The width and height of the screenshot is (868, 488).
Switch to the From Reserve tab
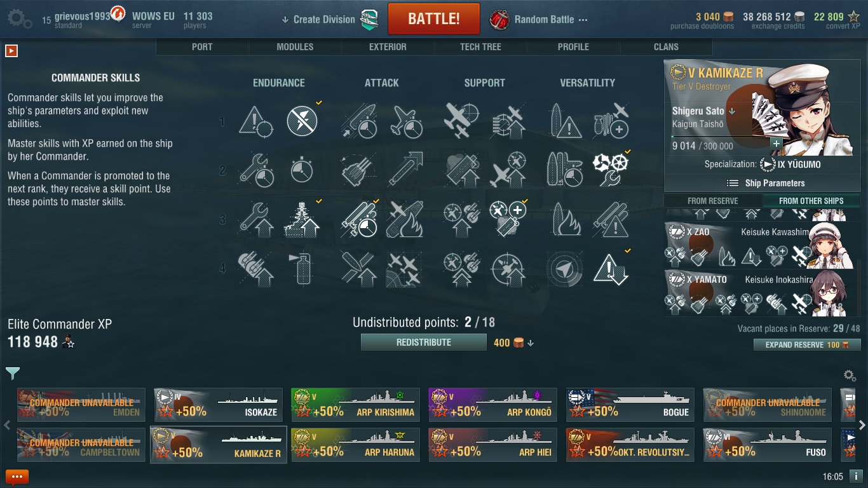click(x=713, y=201)
